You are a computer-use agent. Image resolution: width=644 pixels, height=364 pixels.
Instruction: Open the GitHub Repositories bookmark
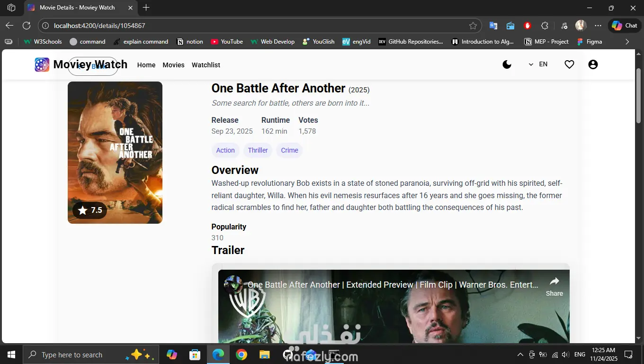pyautogui.click(x=411, y=42)
